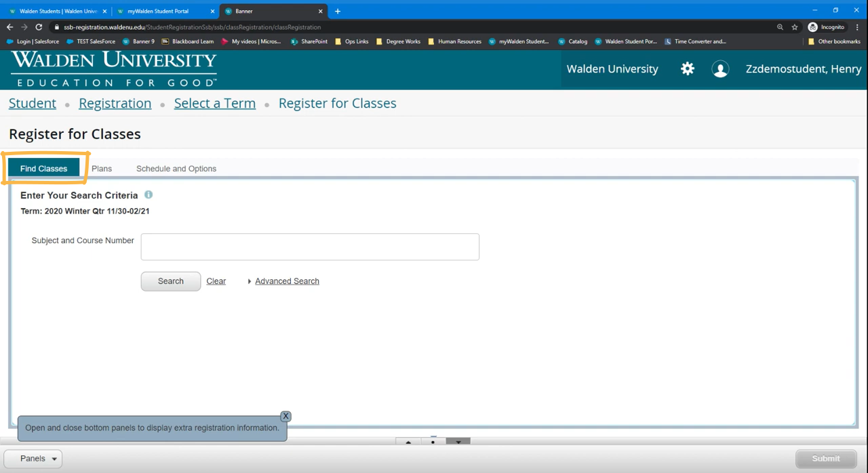The width and height of the screenshot is (868, 473).
Task: Open the Degree Works bookmark folder
Action: pyautogui.click(x=399, y=41)
